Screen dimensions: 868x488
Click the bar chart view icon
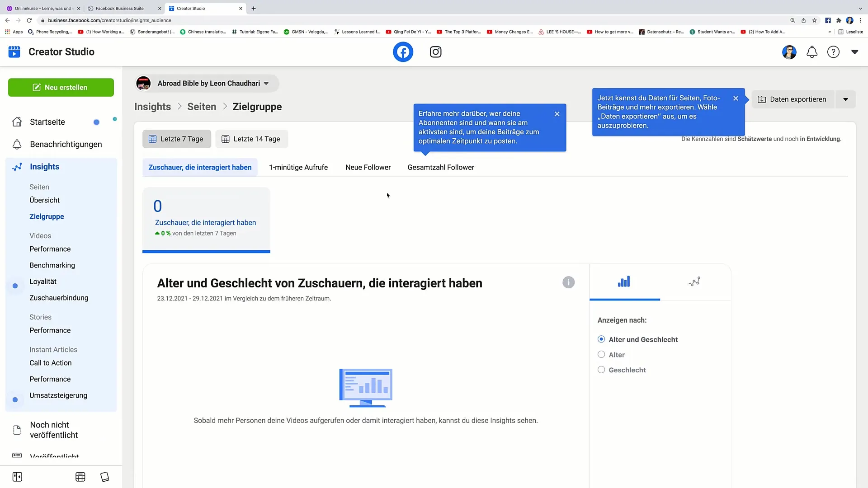(x=624, y=282)
